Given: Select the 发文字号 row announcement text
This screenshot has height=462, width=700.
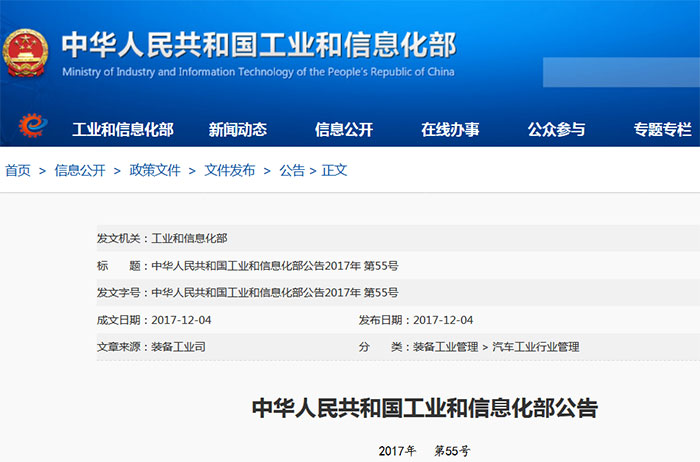Looking at the screenshot, I should (x=275, y=293).
